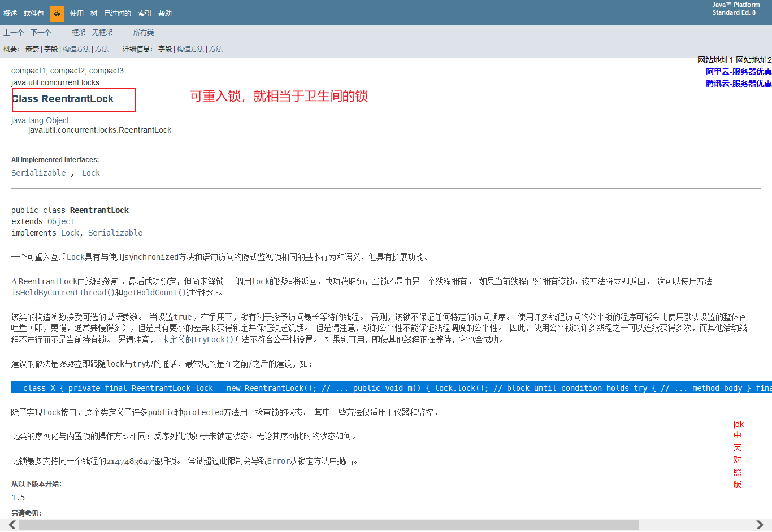The width and height of the screenshot is (772, 532).
Task: Go to 下一个 next class
Action: coord(41,33)
